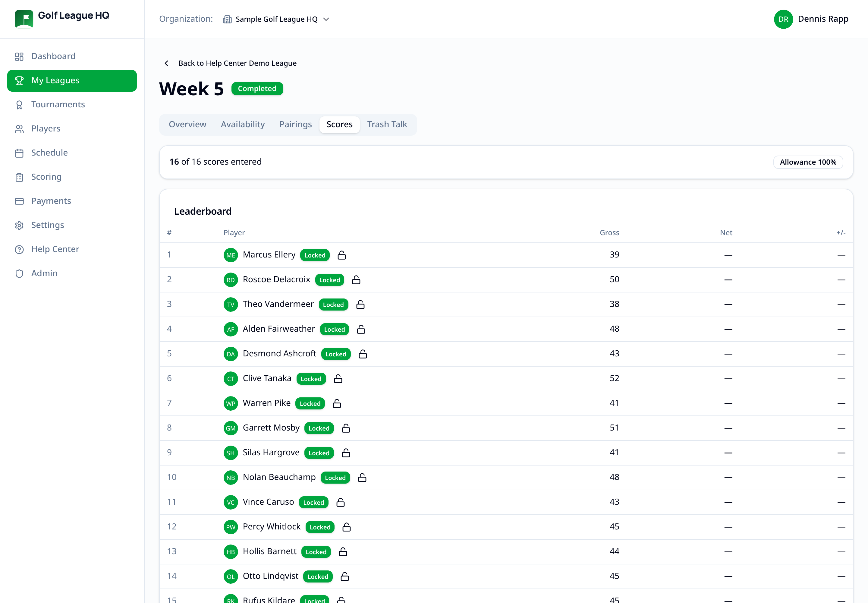868x603 pixels.
Task: Unlock Clive Tanaka's score
Action: point(338,379)
